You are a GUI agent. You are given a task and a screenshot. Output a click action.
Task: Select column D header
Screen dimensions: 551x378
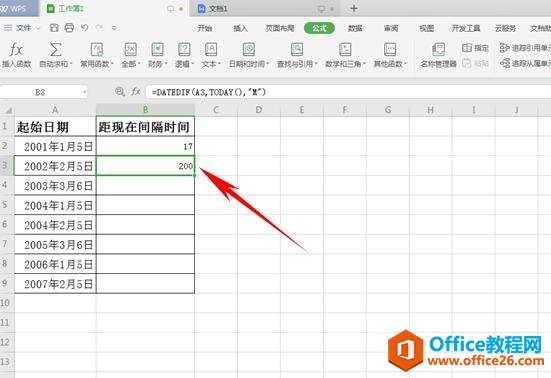(259, 110)
